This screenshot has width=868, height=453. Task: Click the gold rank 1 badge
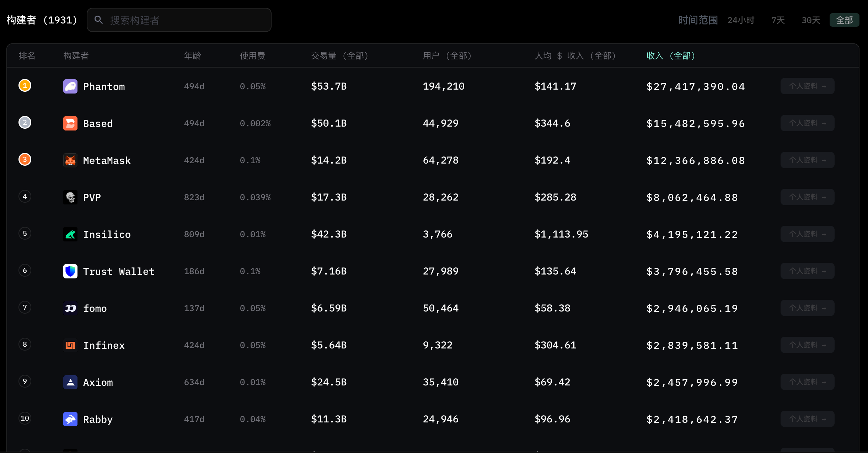click(x=25, y=85)
